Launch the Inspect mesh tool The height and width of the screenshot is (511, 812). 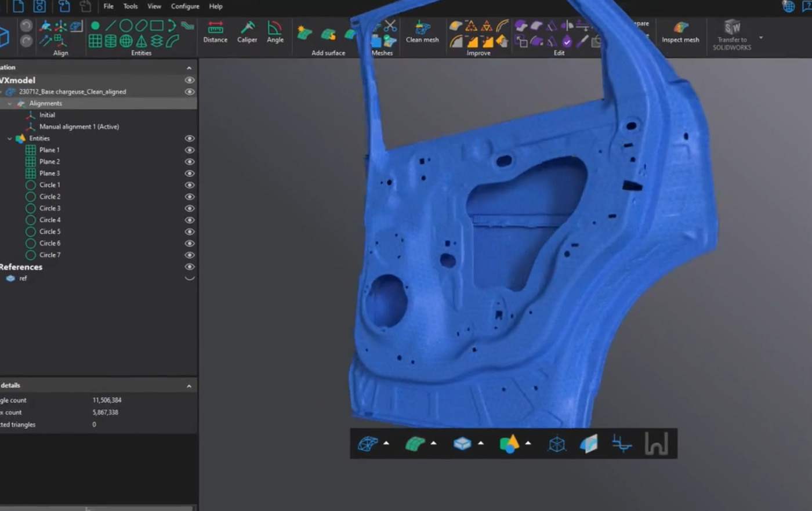(680, 32)
